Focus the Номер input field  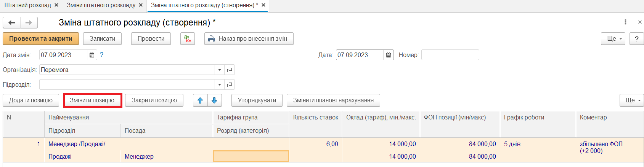click(450, 55)
